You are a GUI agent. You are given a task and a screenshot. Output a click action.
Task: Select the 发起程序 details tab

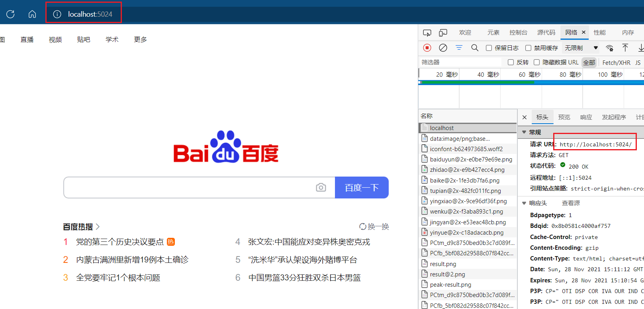pos(614,117)
